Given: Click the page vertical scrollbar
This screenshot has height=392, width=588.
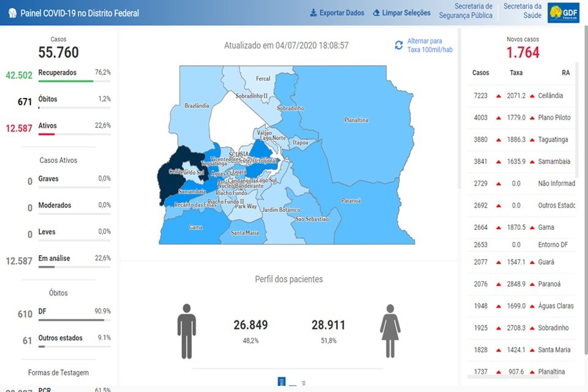Looking at the screenshot, I should click(x=586, y=189).
